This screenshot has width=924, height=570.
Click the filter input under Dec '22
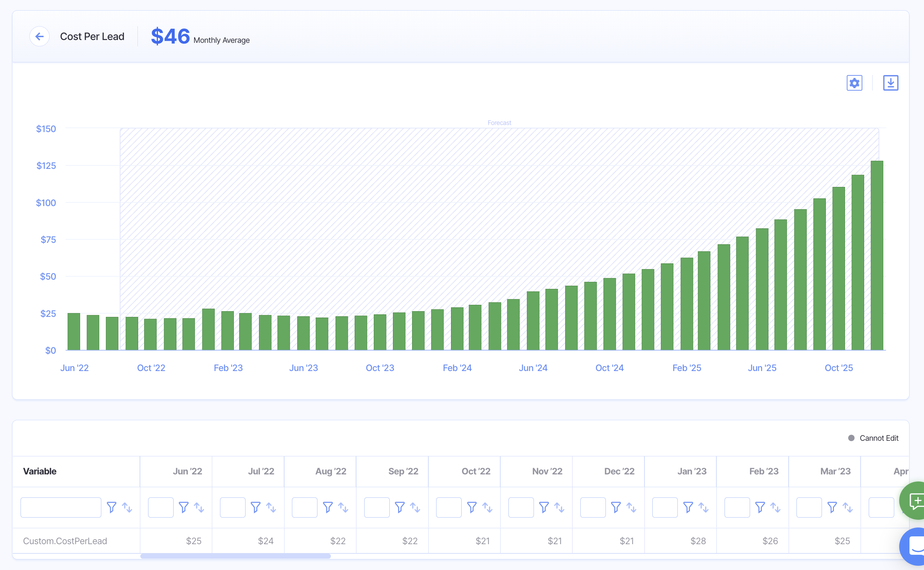pos(593,507)
